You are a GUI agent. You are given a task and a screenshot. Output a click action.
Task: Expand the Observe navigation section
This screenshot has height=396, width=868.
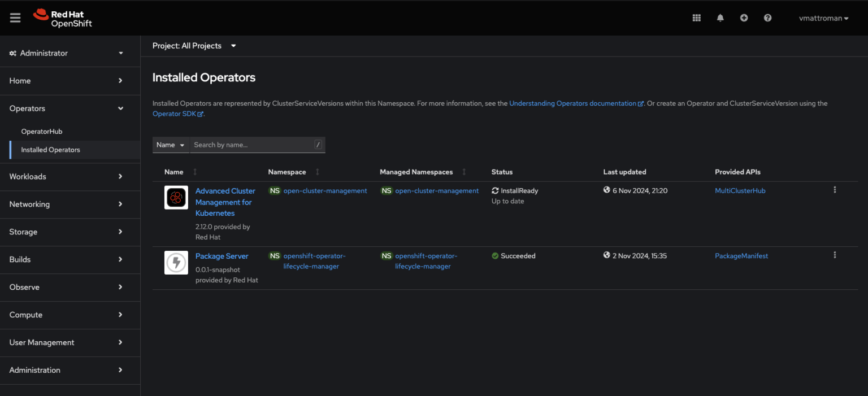point(70,287)
